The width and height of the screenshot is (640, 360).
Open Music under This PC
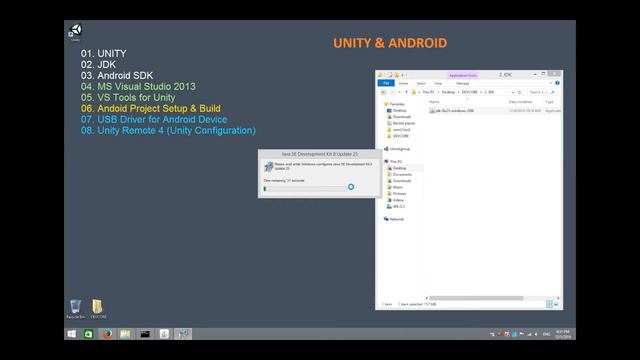tap(395, 187)
